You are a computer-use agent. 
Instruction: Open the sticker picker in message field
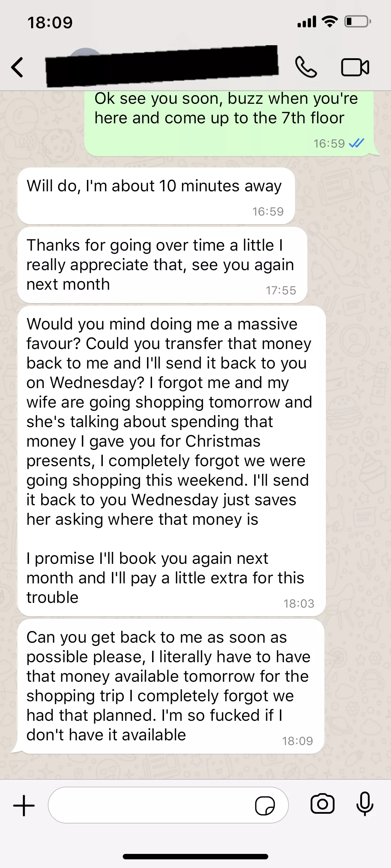coord(265,805)
